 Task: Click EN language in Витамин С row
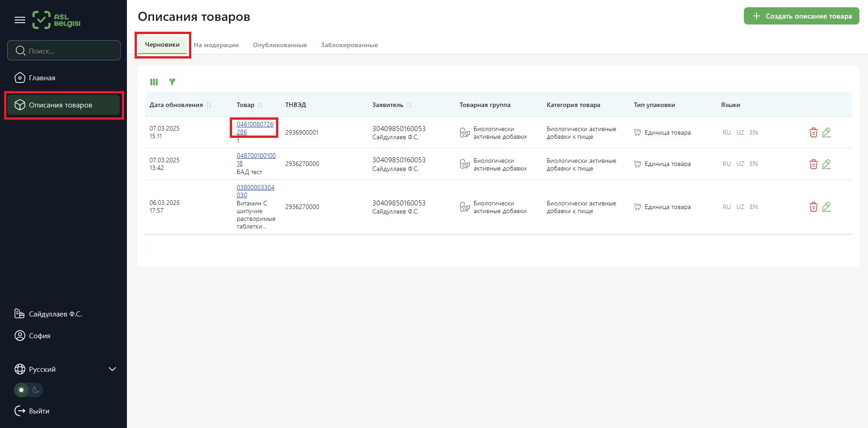coord(754,207)
